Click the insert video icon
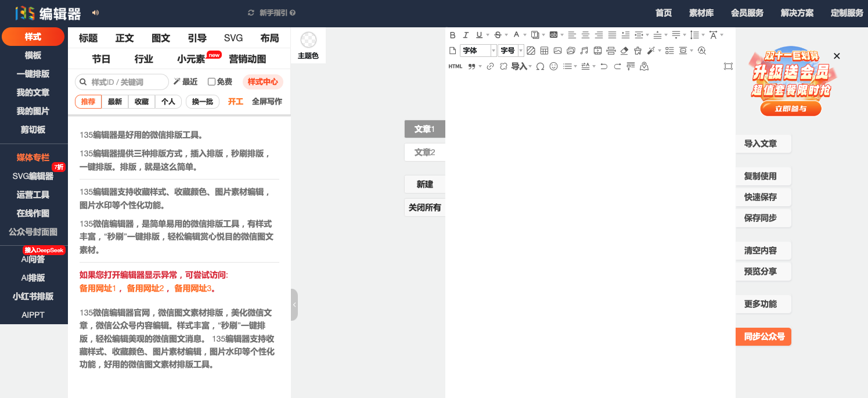Viewport: 868px width, 398px height. pos(597,51)
